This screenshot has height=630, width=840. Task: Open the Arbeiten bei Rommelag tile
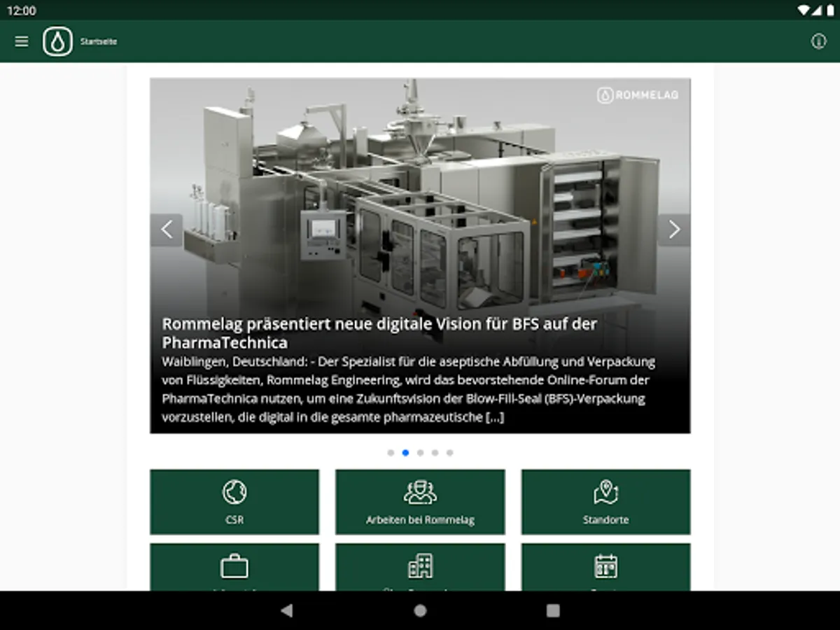click(420, 502)
